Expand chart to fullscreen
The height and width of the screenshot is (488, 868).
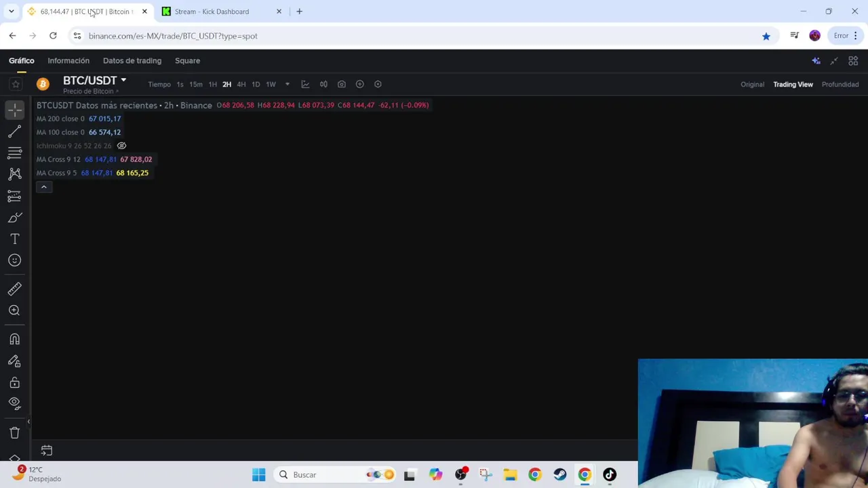click(834, 61)
